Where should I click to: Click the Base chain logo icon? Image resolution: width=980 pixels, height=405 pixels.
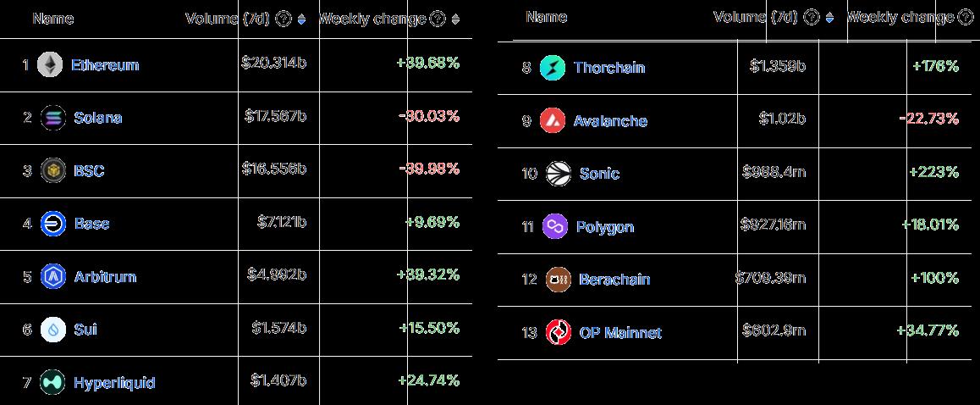[x=53, y=224]
